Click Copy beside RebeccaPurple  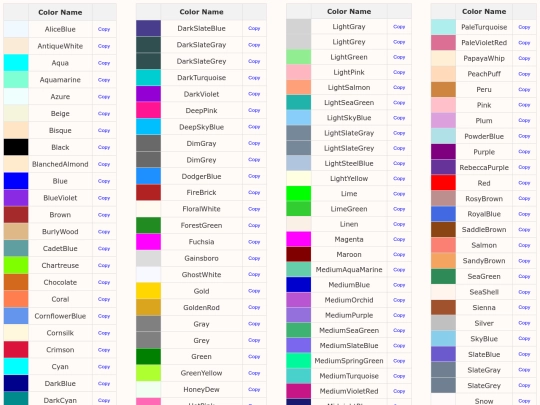(524, 167)
